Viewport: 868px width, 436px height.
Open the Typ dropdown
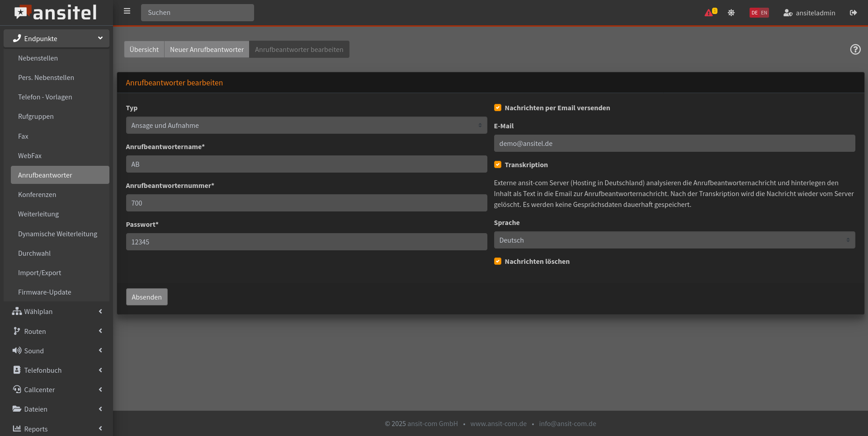(x=306, y=125)
